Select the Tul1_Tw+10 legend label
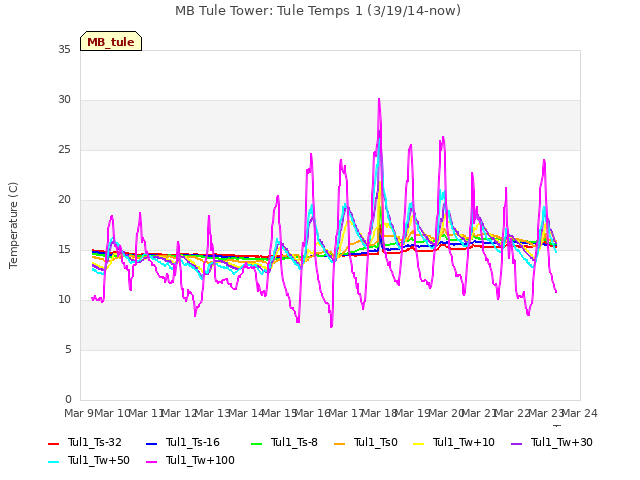 click(464, 442)
